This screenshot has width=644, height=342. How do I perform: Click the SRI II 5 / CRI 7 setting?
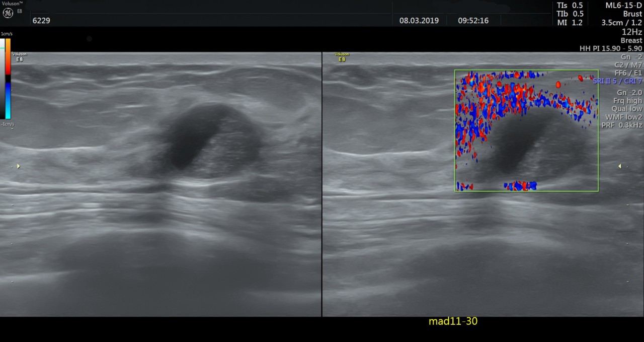point(617,81)
